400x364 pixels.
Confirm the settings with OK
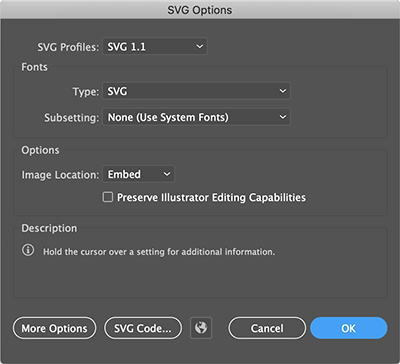click(349, 328)
